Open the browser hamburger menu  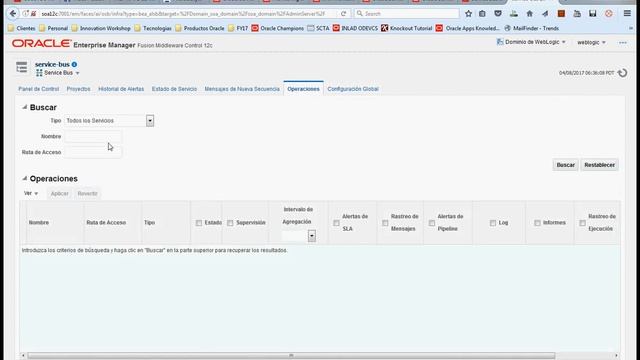pos(627,13)
